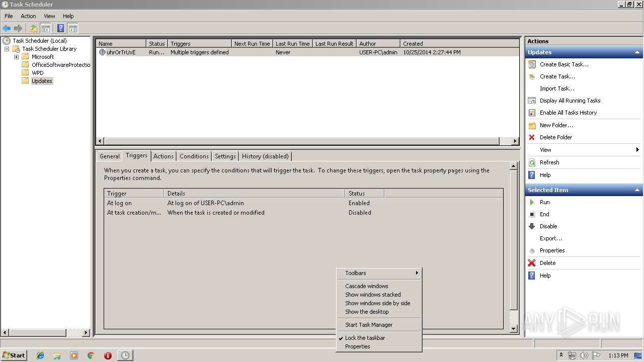The height and width of the screenshot is (362, 644).
Task: Click Export… action link
Action: tap(551, 238)
